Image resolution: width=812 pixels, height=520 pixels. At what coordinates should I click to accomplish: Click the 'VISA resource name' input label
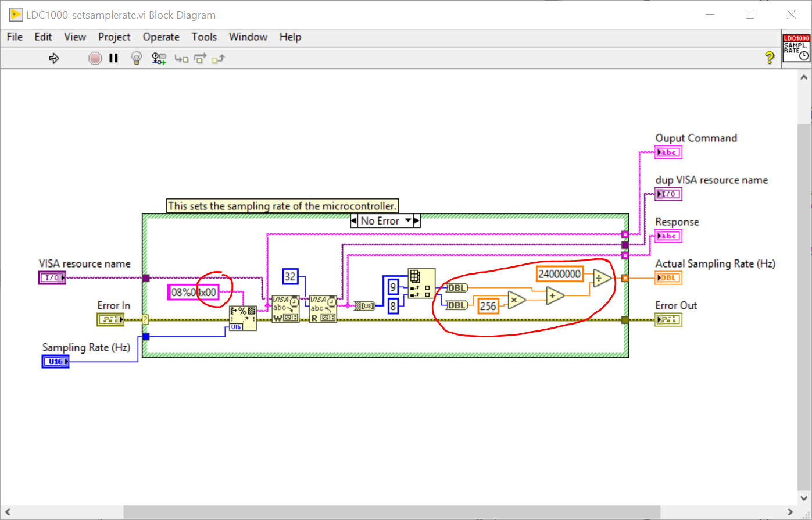(85, 263)
